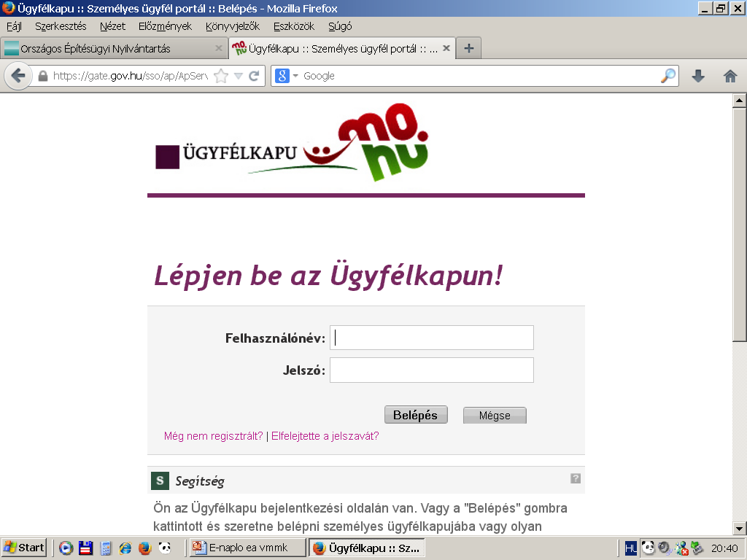Bookmark this page with the star icon
The image size is (747, 560).
click(x=221, y=76)
